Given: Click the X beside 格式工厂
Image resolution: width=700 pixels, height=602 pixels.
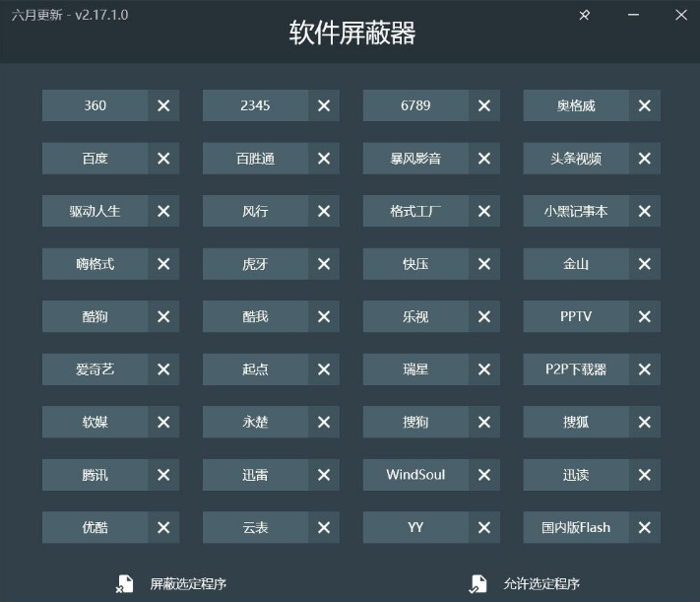Looking at the screenshot, I should click(484, 211).
